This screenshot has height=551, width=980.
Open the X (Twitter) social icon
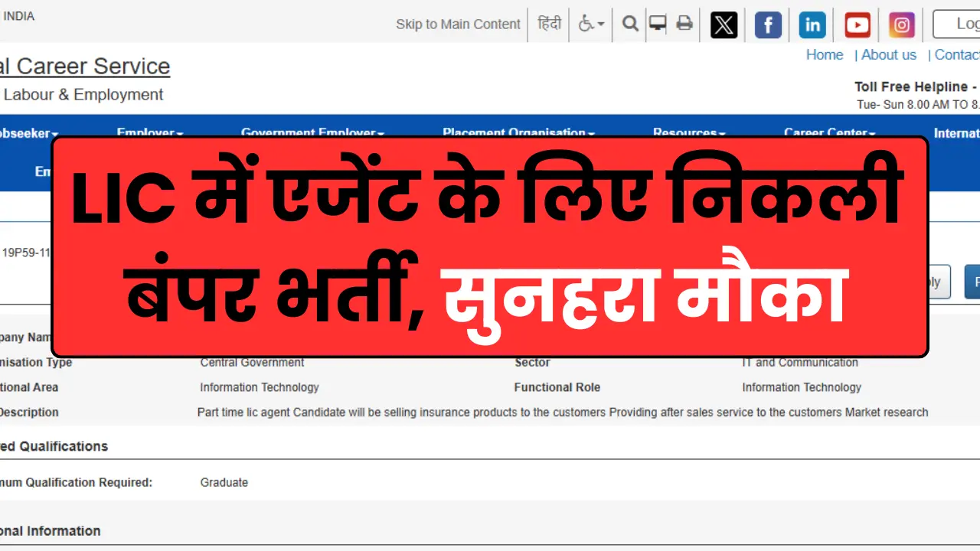724,24
